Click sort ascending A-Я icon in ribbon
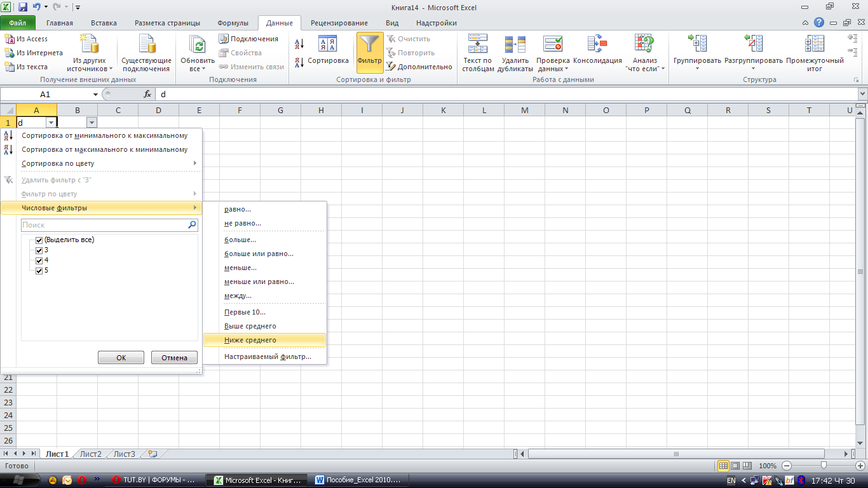The image size is (868, 488). point(299,44)
